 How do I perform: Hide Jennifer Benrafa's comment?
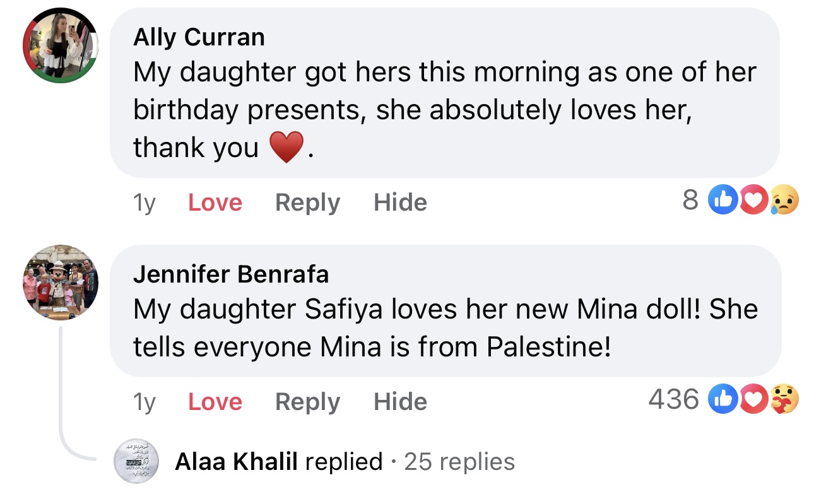[x=400, y=402]
